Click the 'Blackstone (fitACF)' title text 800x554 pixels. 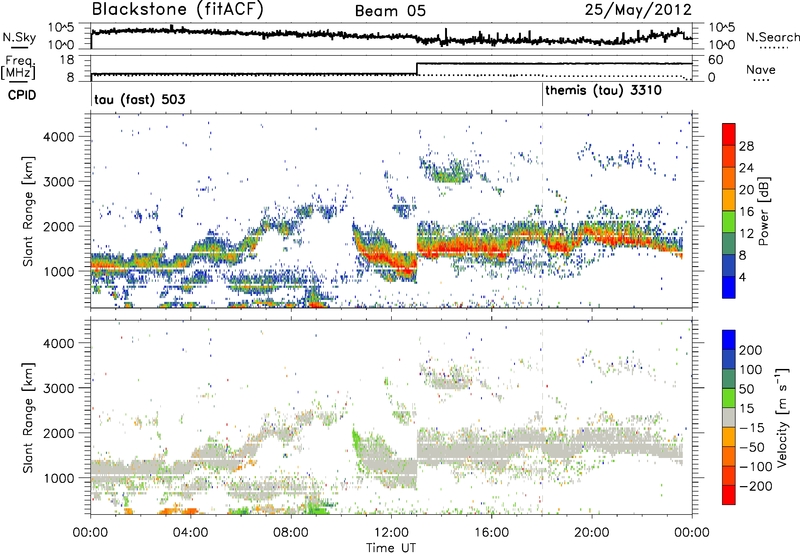point(178,10)
